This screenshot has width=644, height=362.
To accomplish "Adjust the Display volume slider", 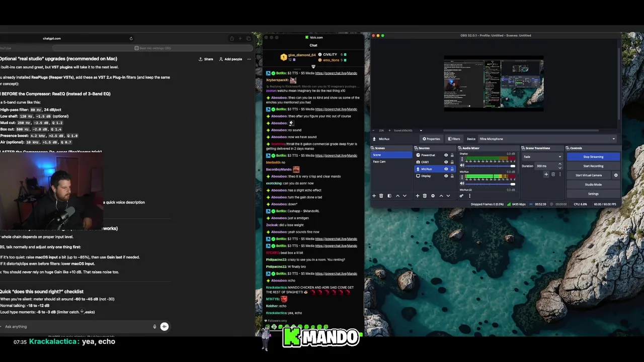I will [491, 166].
